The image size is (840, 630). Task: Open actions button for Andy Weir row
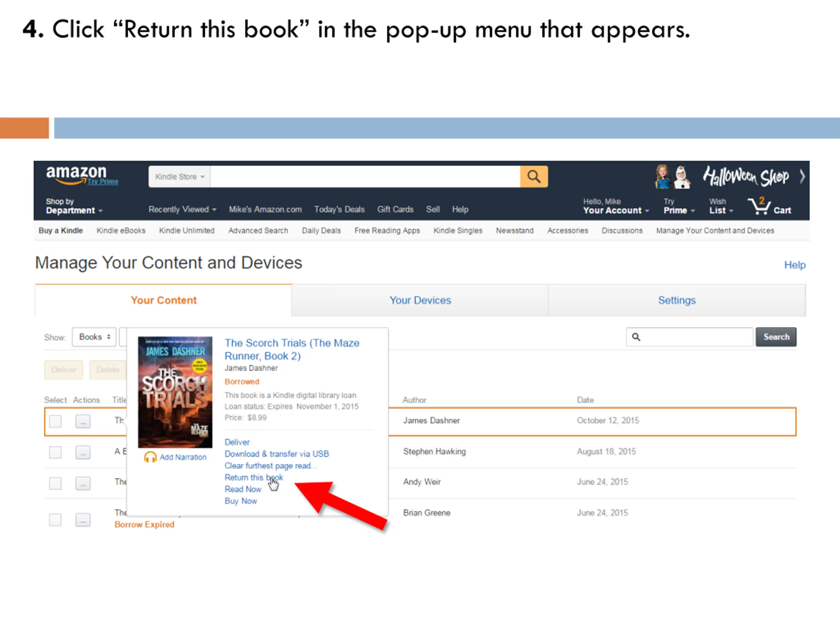(83, 483)
